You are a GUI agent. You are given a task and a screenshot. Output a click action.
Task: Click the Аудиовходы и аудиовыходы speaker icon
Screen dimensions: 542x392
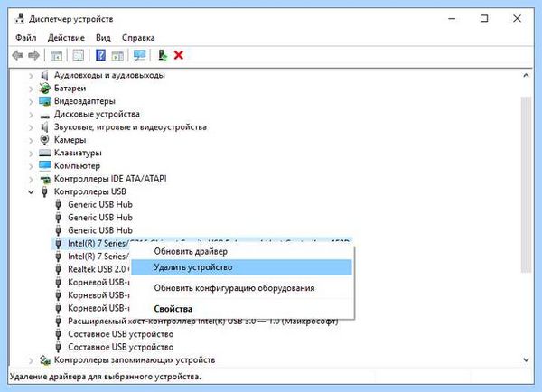[x=44, y=75]
